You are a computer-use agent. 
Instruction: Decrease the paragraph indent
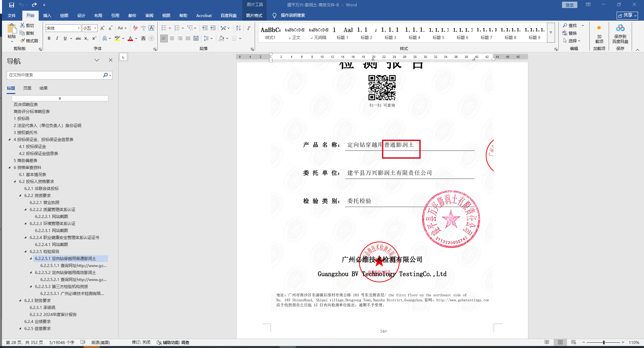coord(205,28)
